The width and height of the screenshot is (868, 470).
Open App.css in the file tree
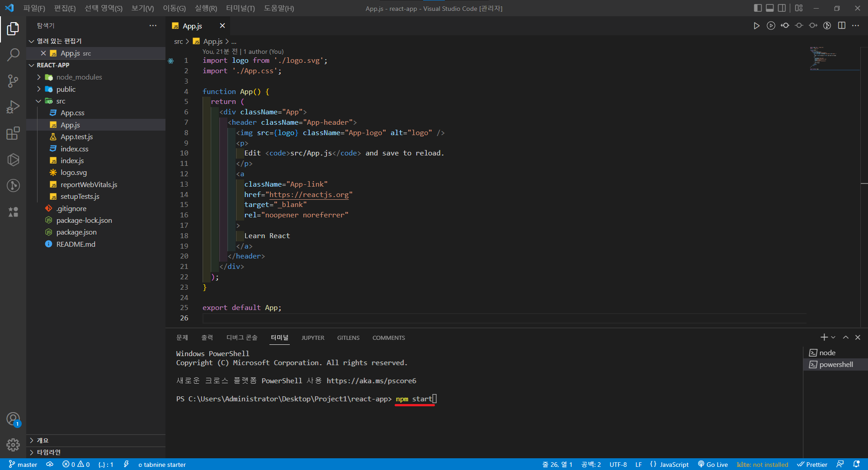(x=96, y=113)
